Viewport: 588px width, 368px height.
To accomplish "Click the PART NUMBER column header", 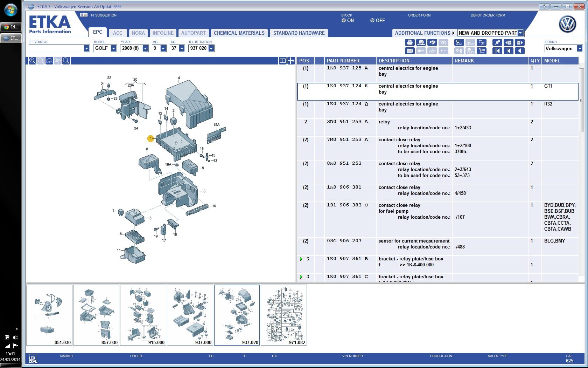I will coord(350,61).
